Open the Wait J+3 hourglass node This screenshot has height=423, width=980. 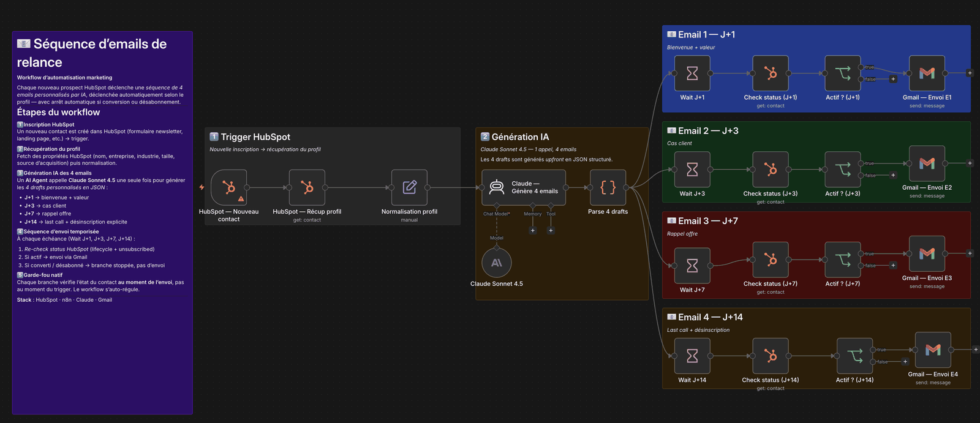(x=692, y=170)
